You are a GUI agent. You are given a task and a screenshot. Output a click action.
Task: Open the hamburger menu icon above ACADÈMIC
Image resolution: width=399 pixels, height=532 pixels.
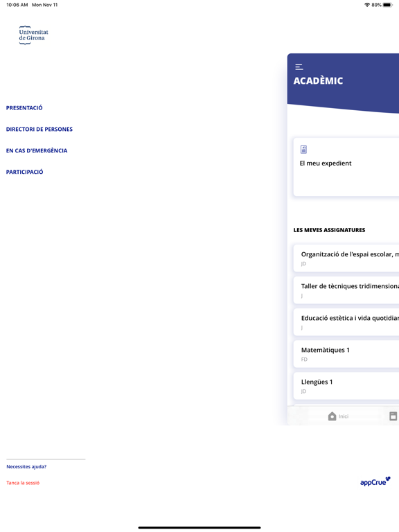[x=299, y=66]
